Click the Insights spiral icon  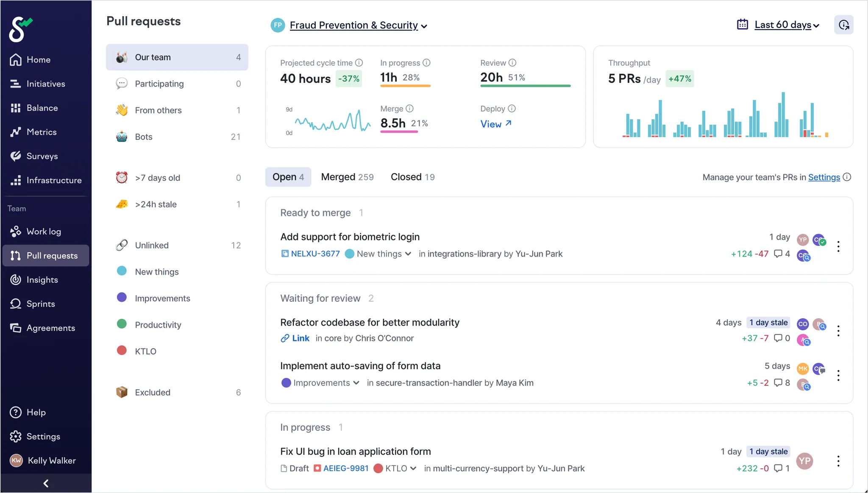tap(16, 280)
